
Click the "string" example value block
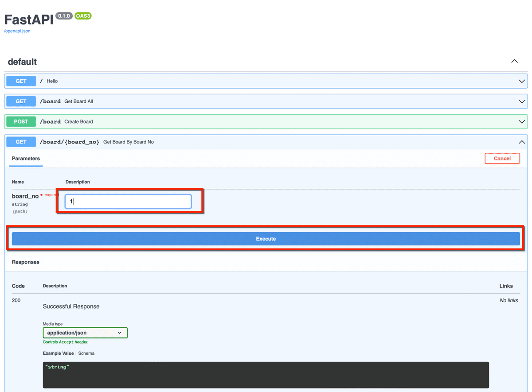(266, 375)
